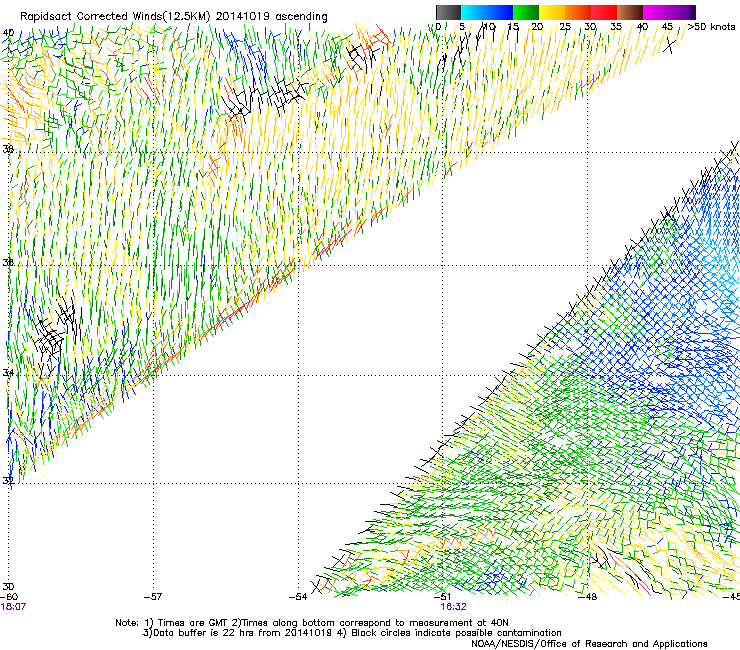
Task: Click the purple time label '16:32'
Action: click(453, 606)
